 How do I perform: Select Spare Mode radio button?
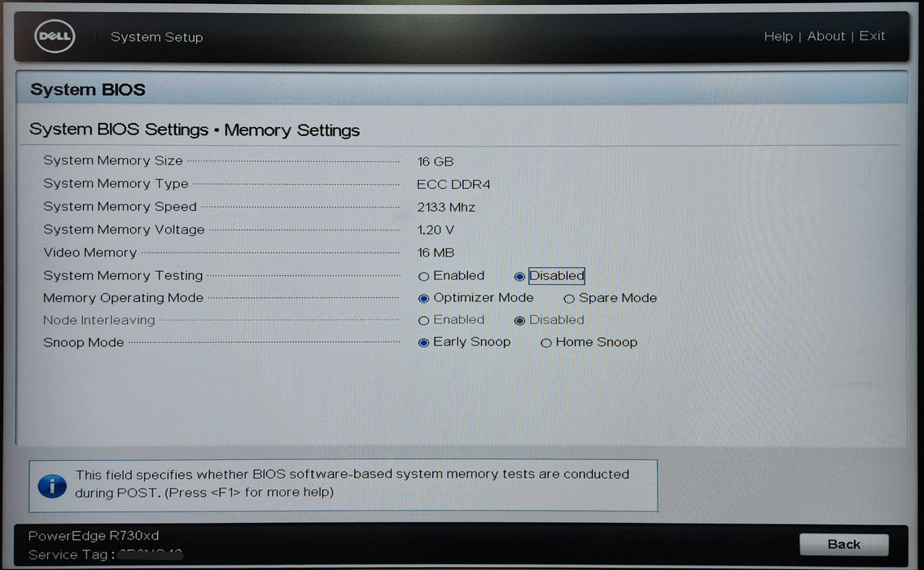pyautogui.click(x=569, y=299)
